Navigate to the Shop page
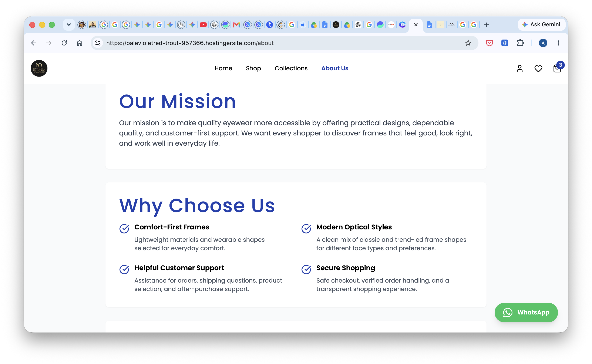The image size is (592, 364). (253, 68)
